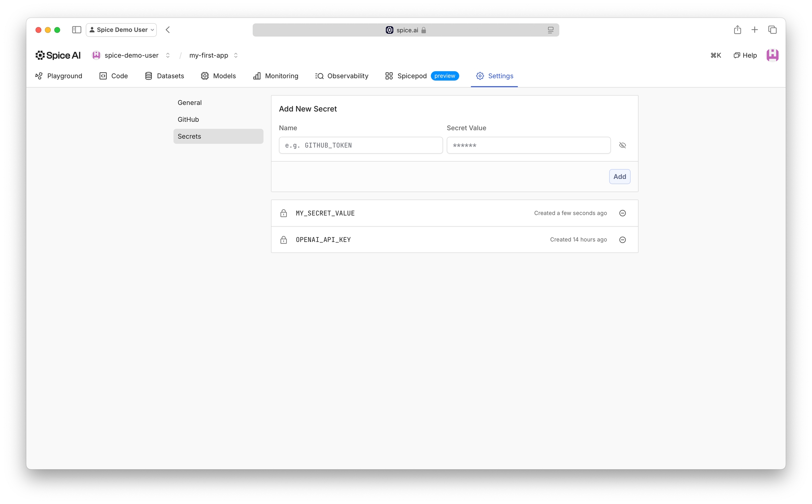Remove the MY_SECRET_VALUE secret
The height and width of the screenshot is (504, 812).
[622, 213]
